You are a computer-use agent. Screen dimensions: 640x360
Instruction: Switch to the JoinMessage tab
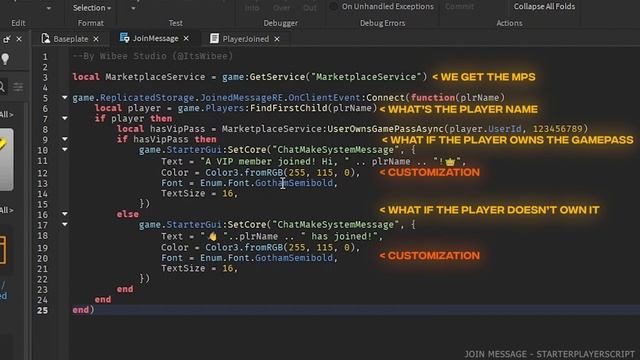tap(156, 38)
